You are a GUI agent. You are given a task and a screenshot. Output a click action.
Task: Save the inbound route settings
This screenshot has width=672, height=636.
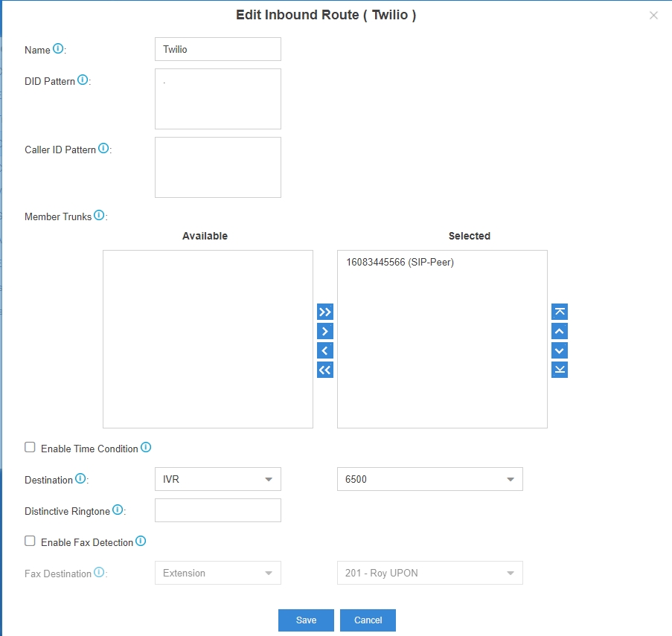click(x=306, y=620)
